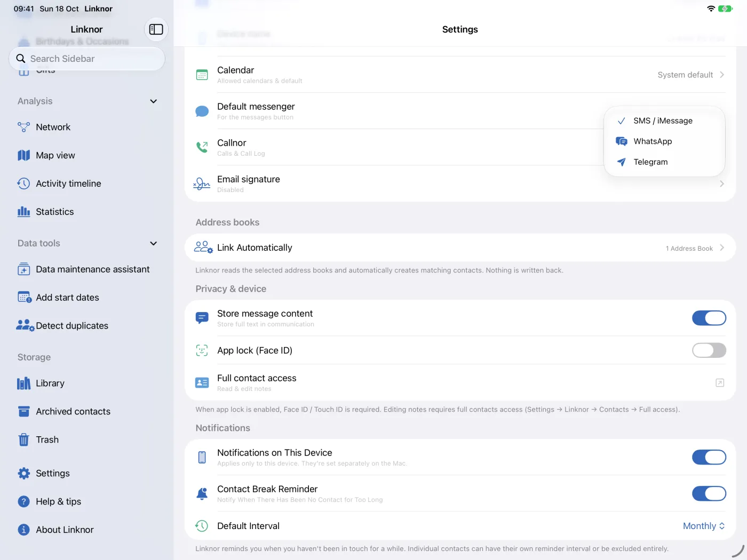Image resolution: width=747 pixels, height=560 pixels.
Task: Choose Telegram as default messenger
Action: pyautogui.click(x=664, y=162)
